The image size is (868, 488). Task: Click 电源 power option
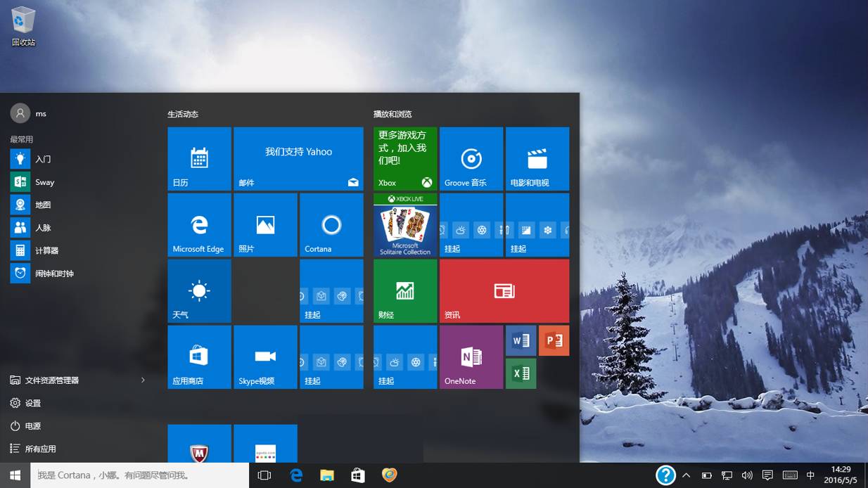pos(33,426)
